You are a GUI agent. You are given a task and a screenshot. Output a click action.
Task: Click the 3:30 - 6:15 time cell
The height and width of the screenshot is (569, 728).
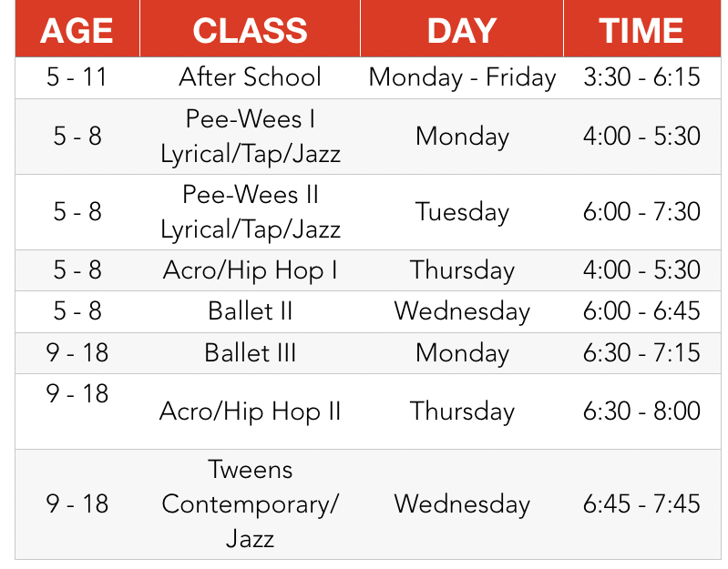pyautogui.click(x=642, y=77)
